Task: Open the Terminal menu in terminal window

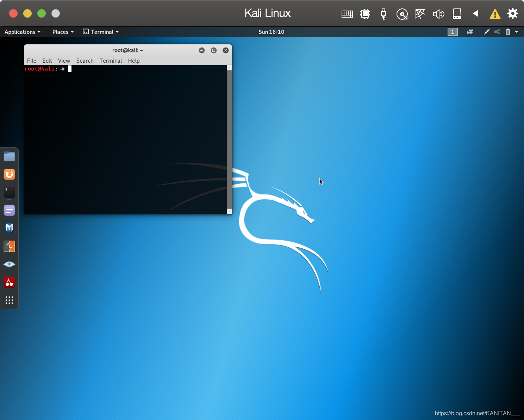Action: [111, 61]
